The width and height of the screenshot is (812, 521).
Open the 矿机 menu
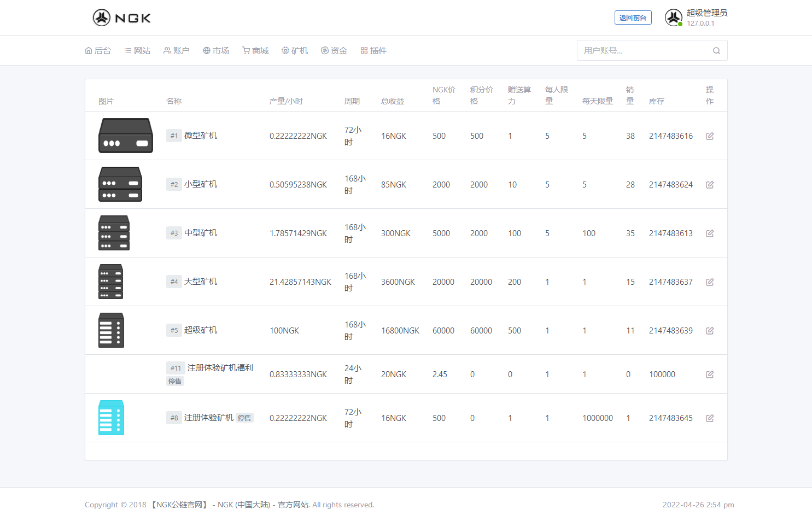pyautogui.click(x=295, y=50)
